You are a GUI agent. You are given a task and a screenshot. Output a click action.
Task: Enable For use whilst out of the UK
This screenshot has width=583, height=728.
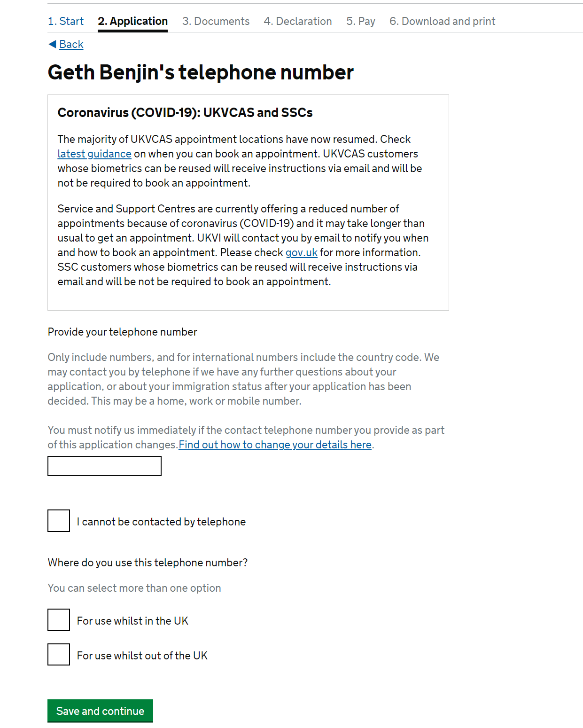(x=59, y=655)
